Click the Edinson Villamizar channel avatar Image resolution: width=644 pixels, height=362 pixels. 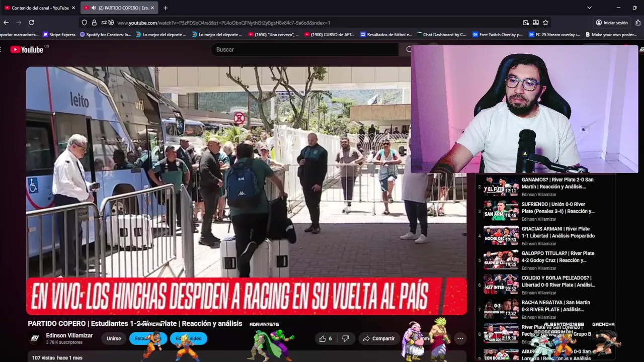[x=35, y=338]
